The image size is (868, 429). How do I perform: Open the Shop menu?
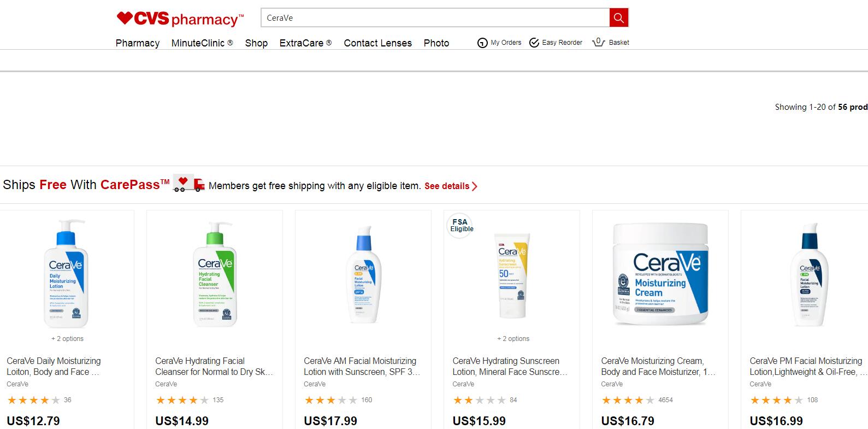256,43
